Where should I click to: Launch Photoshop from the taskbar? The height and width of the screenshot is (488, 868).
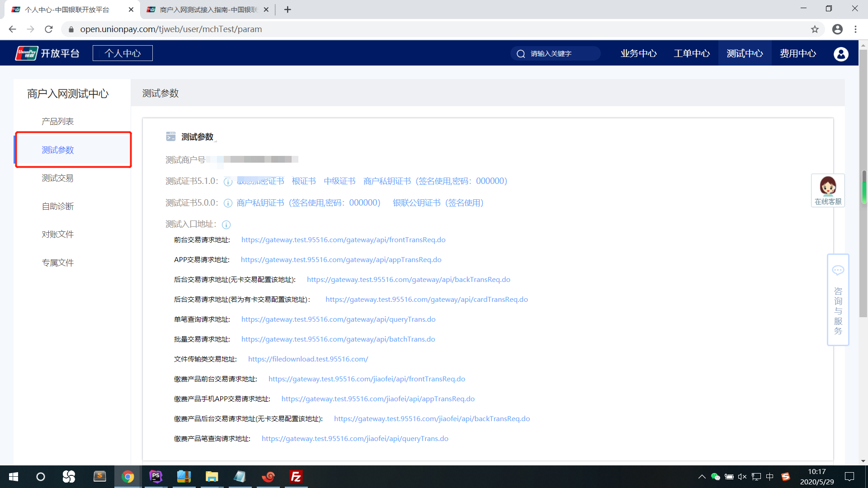156,477
